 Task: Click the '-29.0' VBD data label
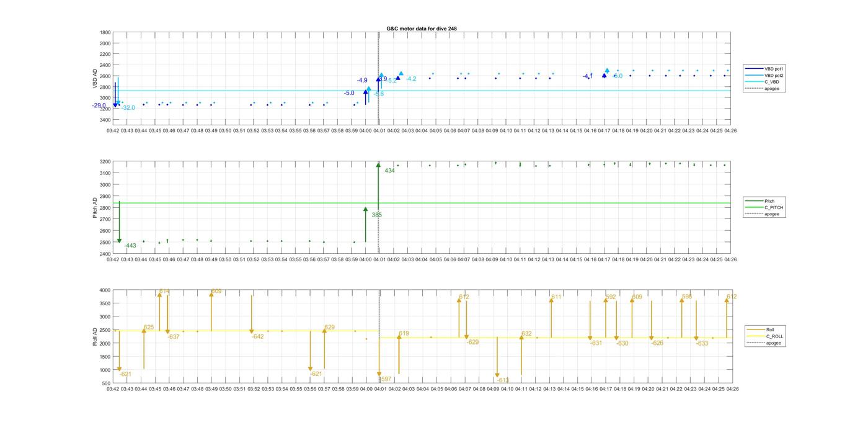point(99,105)
